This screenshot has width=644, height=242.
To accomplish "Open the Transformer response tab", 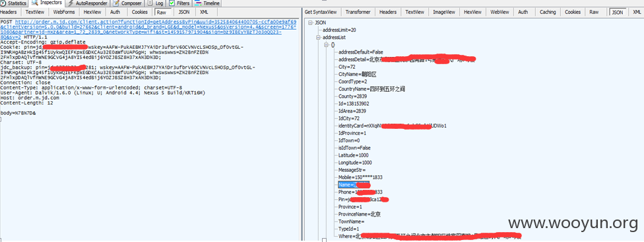I will [x=358, y=12].
